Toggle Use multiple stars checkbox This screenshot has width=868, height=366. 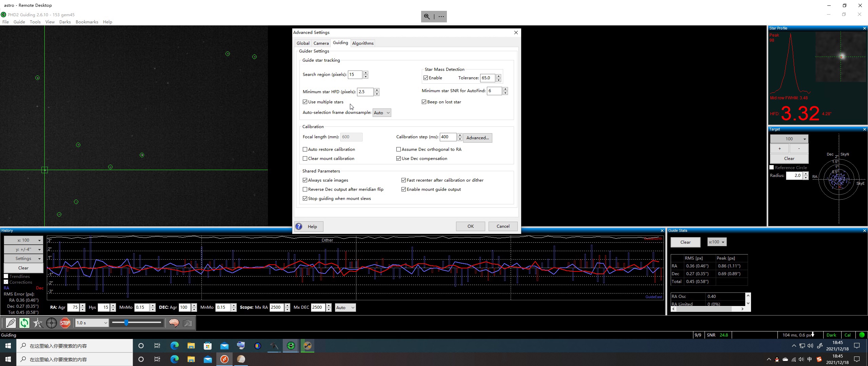[305, 102]
